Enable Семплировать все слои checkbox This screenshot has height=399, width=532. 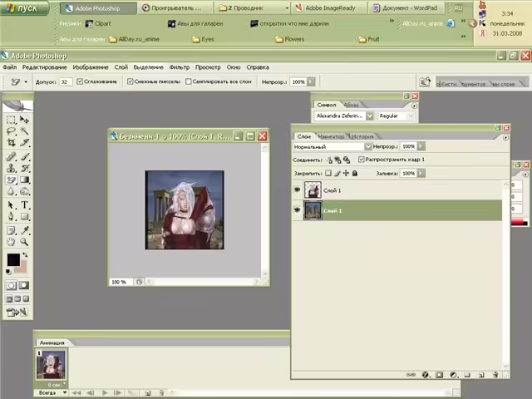point(189,81)
